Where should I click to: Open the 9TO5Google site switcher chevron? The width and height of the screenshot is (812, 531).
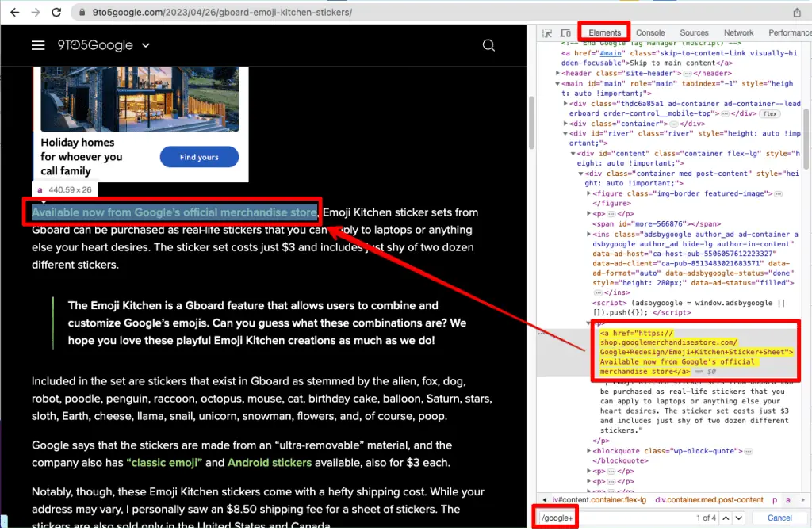click(x=145, y=45)
